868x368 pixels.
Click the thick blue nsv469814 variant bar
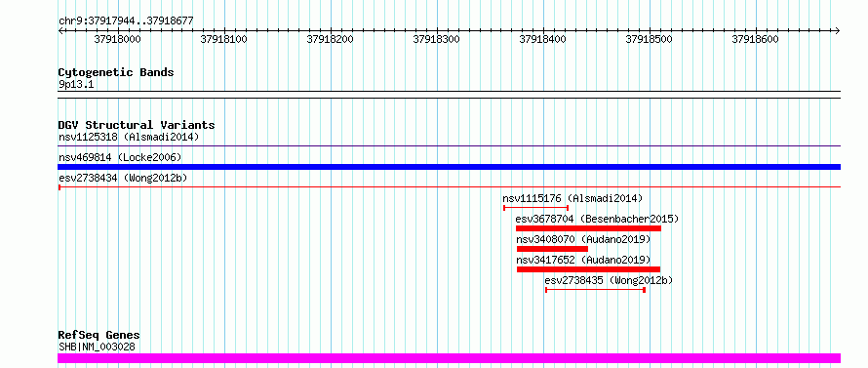pos(449,167)
